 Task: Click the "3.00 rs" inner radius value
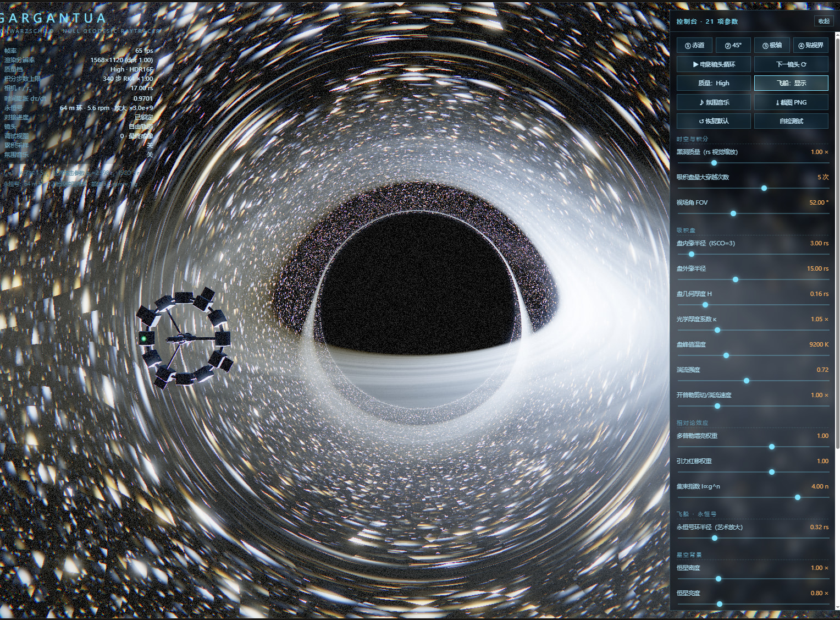pyautogui.click(x=819, y=243)
